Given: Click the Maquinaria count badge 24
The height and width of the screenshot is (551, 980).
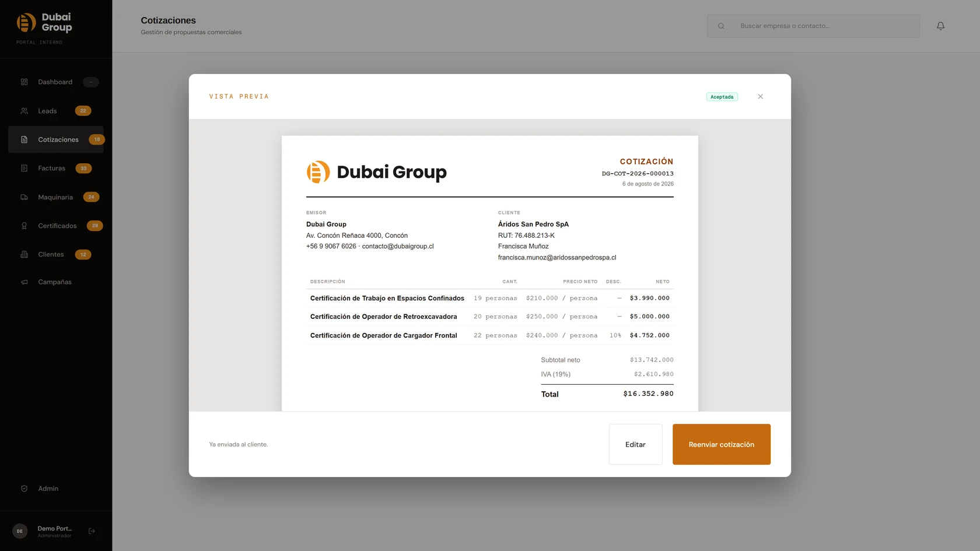Looking at the screenshot, I should (x=91, y=197).
